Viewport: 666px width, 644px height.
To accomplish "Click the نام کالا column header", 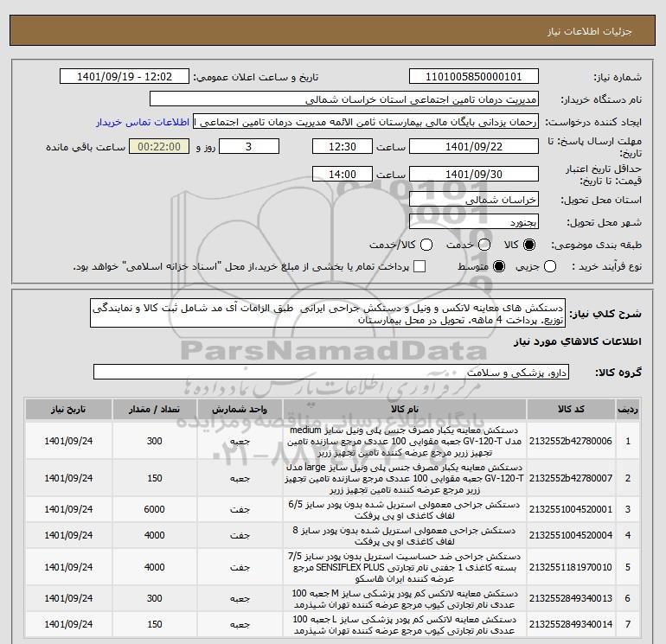I will [x=405, y=409].
